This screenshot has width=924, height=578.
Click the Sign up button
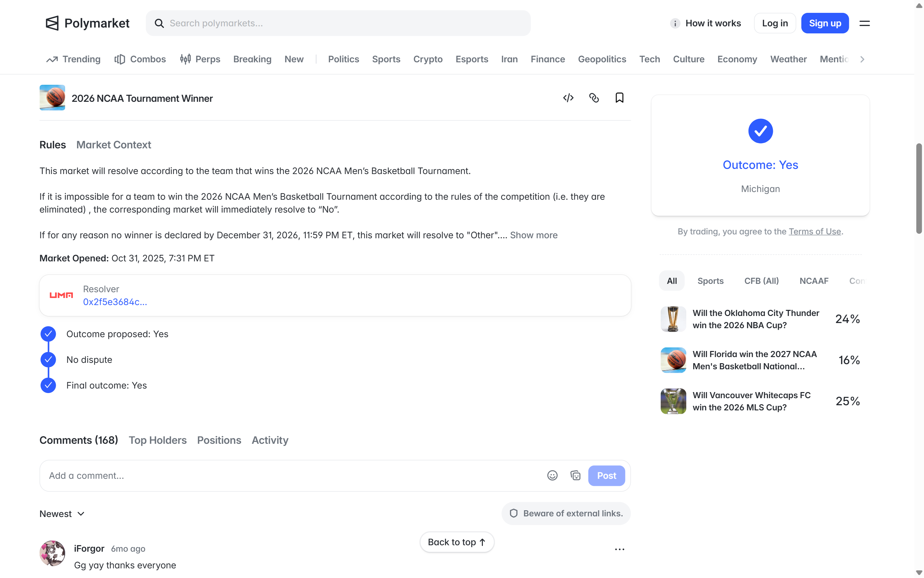pos(825,23)
